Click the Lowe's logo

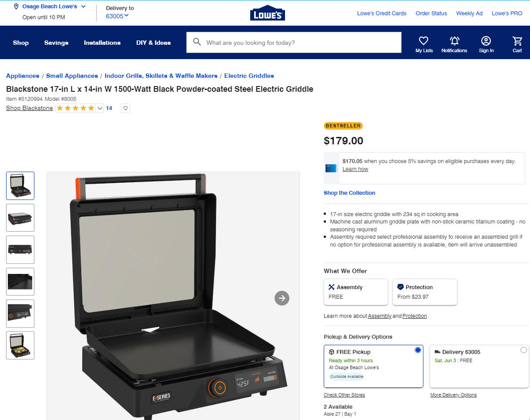pyautogui.click(x=268, y=13)
